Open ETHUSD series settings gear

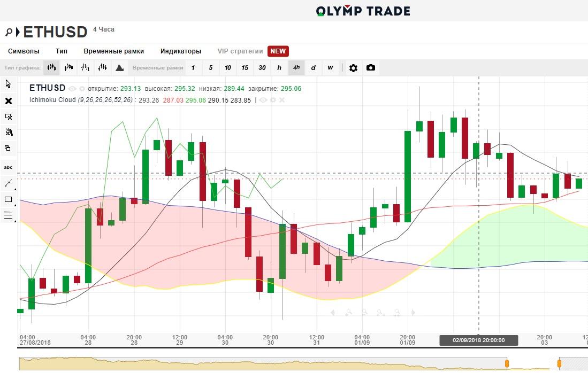click(82, 89)
